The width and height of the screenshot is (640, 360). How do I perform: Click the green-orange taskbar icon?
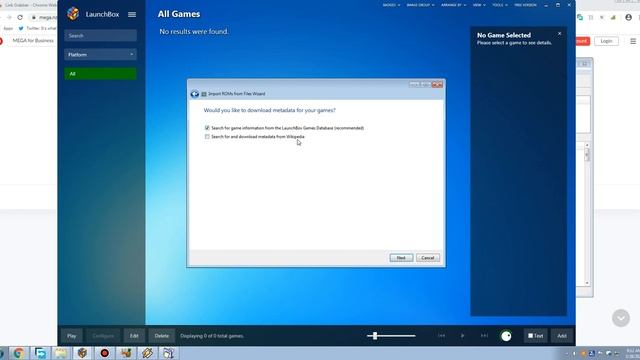coord(126,353)
